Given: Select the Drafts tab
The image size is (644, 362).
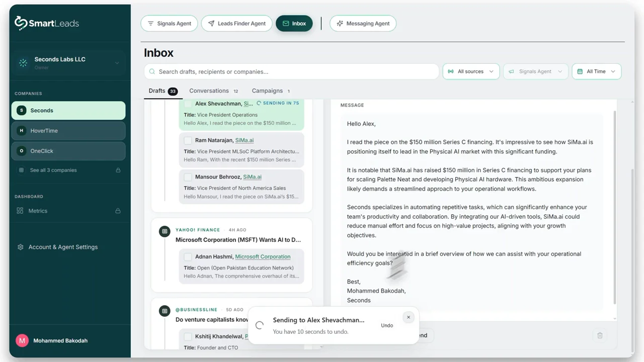Looking at the screenshot, I should [163, 91].
